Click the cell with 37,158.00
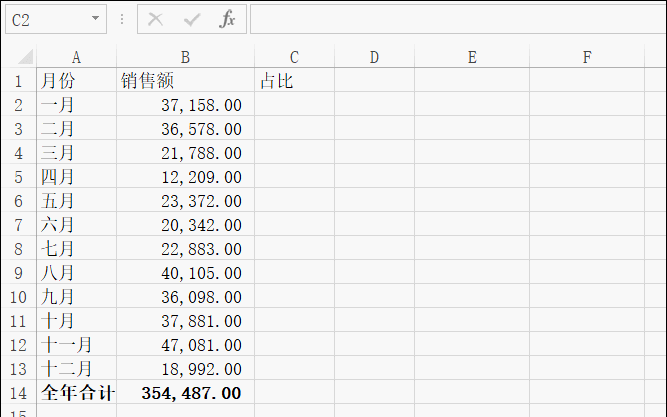 click(x=185, y=105)
